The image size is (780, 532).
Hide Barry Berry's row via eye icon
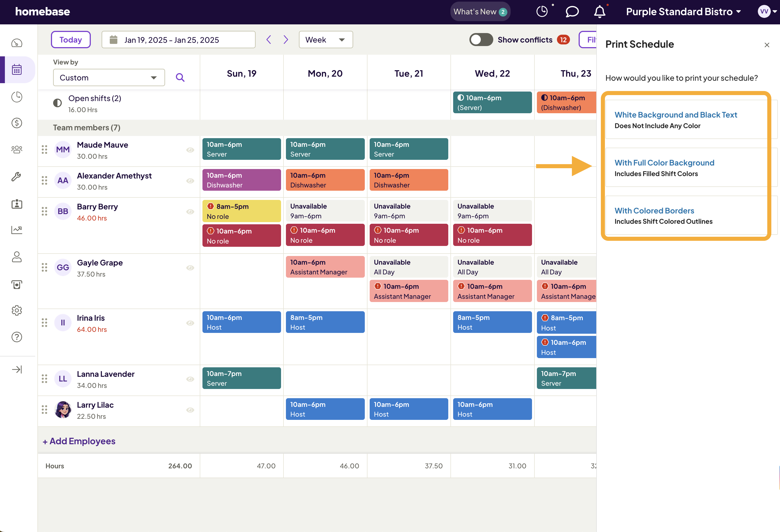pos(190,211)
